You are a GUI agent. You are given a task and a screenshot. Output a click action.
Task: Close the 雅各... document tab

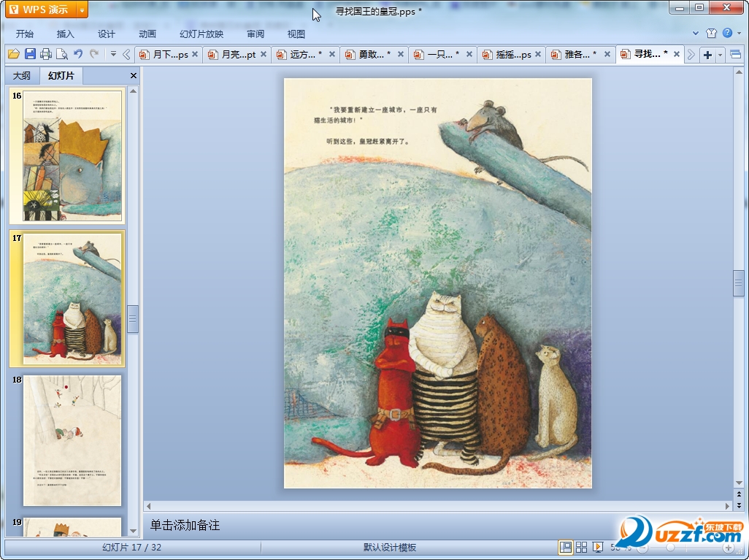pos(607,55)
